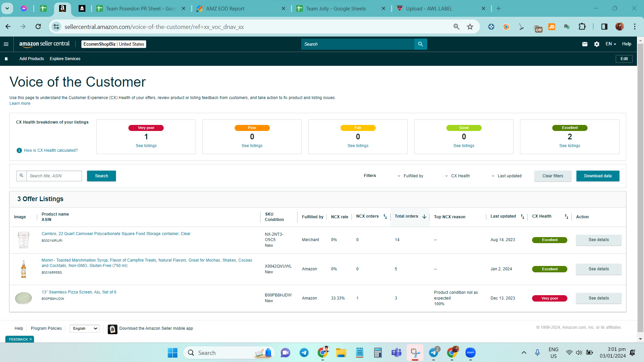
Task: Open 13" Seamless Pizza Screen product link
Action: tap(79, 292)
